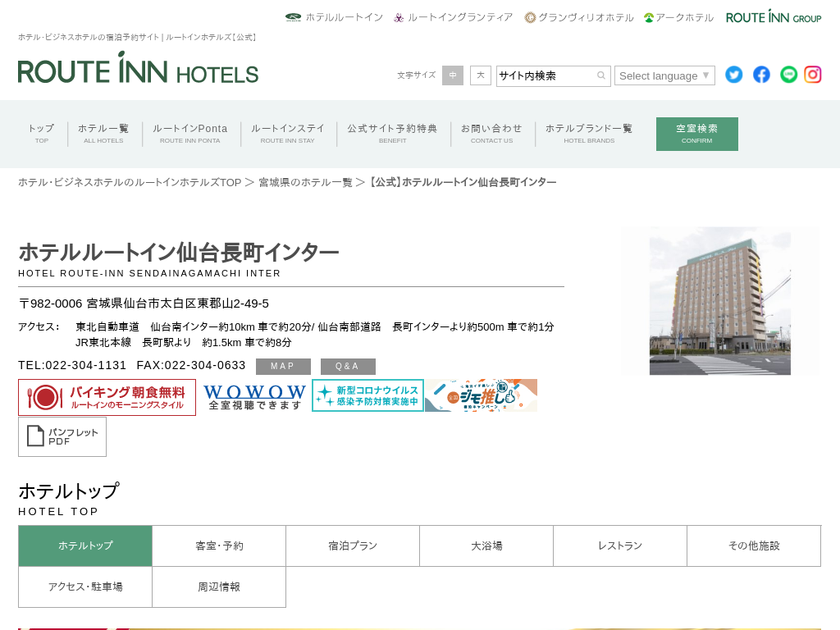This screenshot has height=630, width=840.
Task: Select the ホテルトップ tab
Action: (85, 546)
